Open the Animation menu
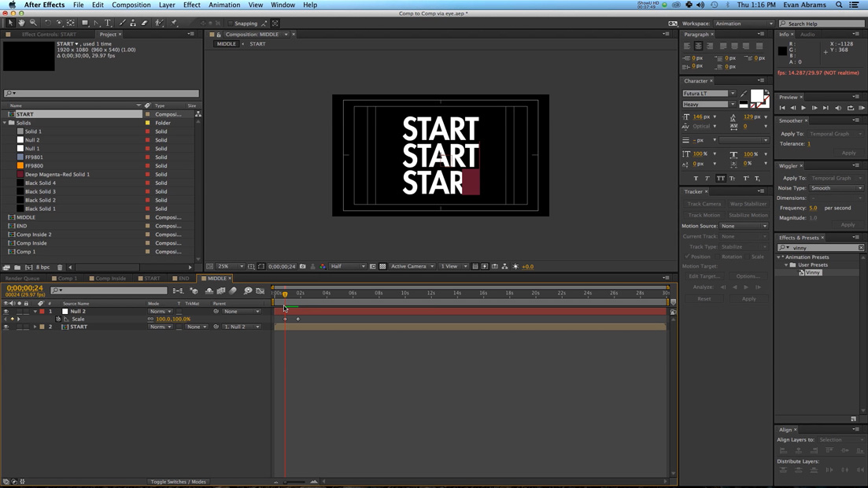 tap(224, 5)
